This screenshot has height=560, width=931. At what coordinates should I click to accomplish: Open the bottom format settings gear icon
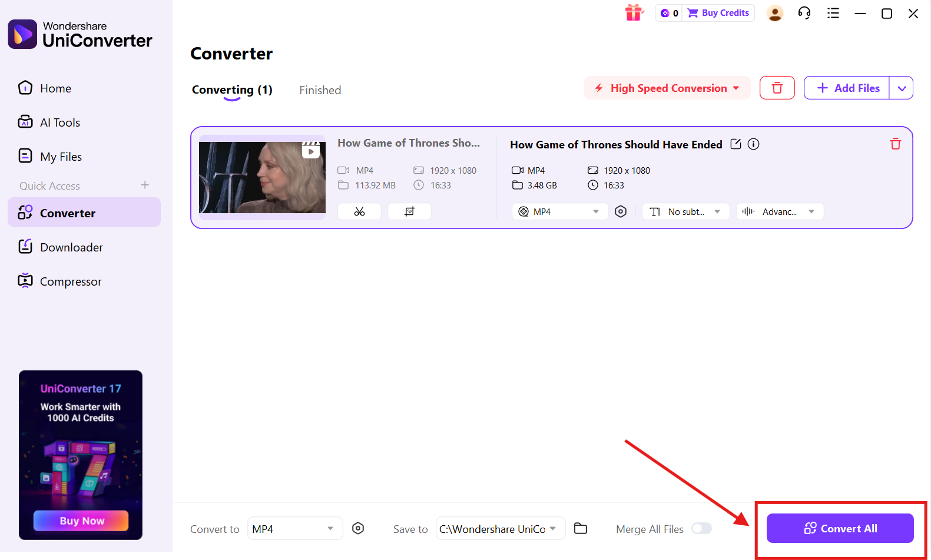pyautogui.click(x=357, y=528)
